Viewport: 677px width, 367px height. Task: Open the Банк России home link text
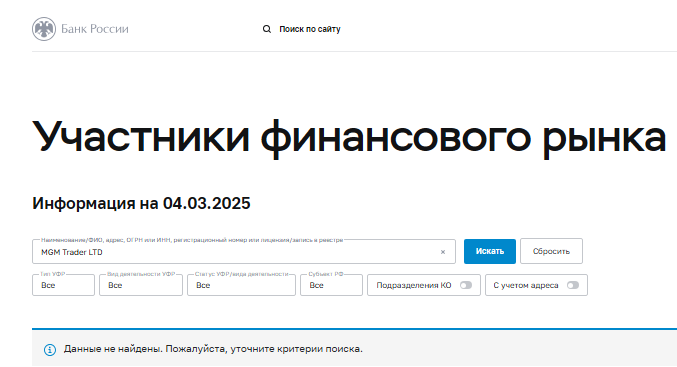click(x=95, y=29)
